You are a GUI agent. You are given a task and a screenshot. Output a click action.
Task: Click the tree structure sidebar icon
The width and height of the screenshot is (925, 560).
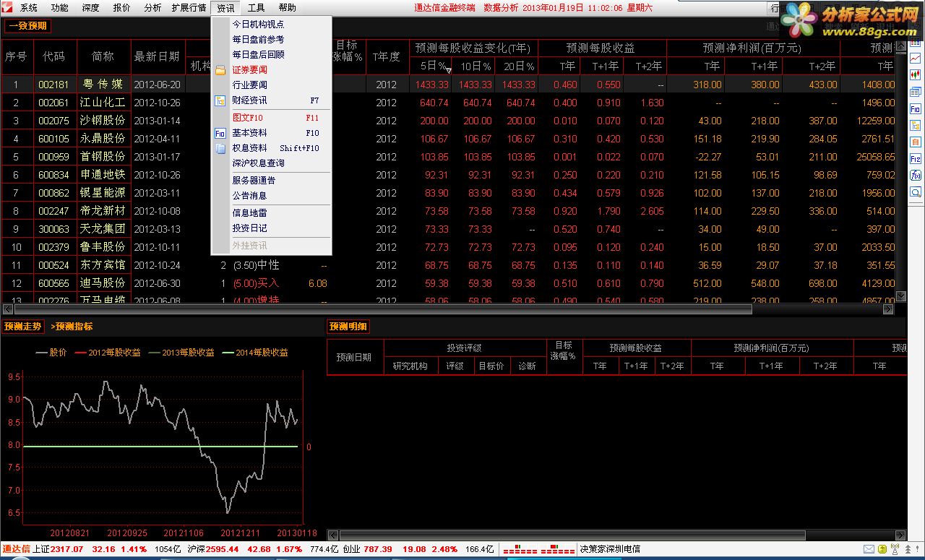(x=916, y=126)
